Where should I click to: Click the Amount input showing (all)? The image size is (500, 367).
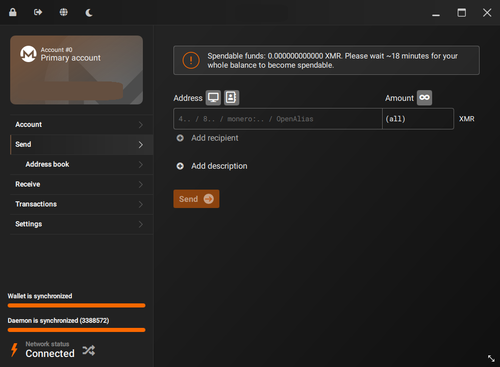tap(418, 119)
